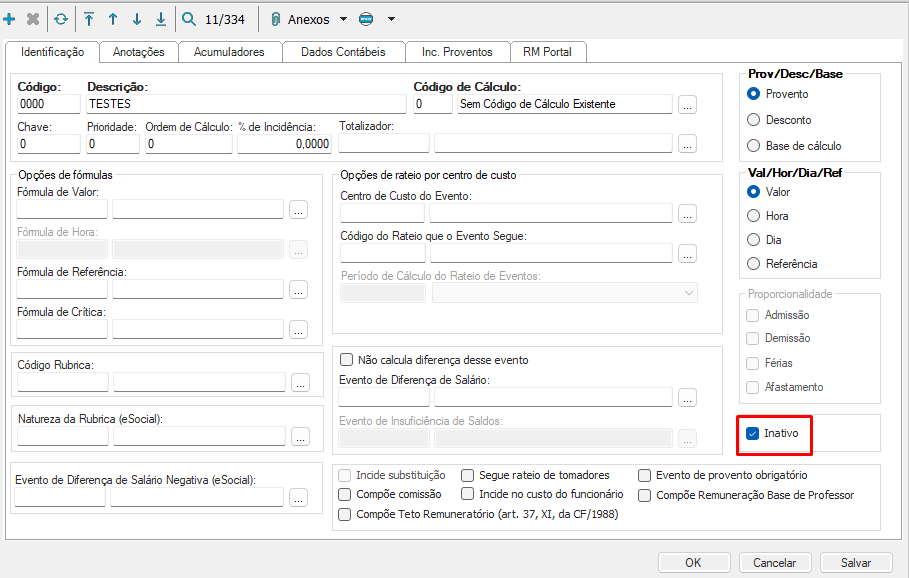Image resolution: width=909 pixels, height=578 pixels.
Task: Click the Salvar button
Action: (858, 562)
